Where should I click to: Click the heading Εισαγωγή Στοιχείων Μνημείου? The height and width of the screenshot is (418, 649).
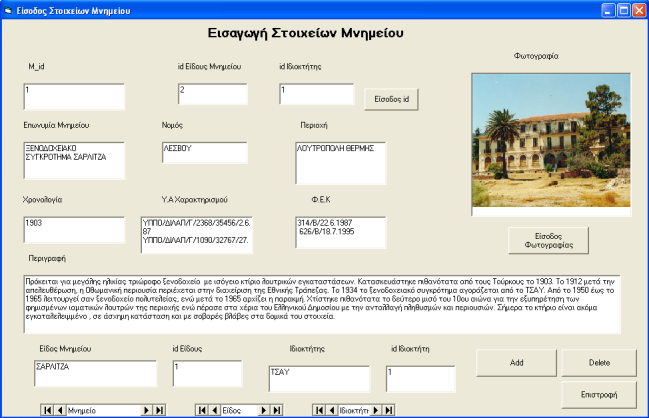click(x=305, y=33)
